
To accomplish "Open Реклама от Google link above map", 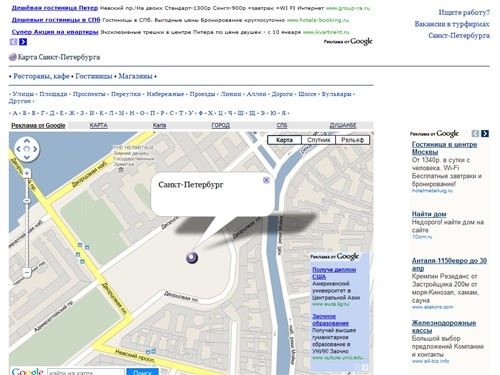I will [38, 126].
